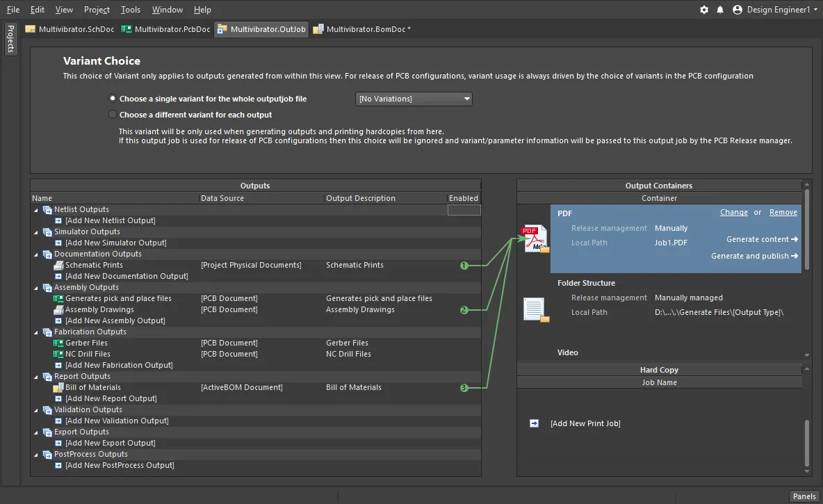Switch to the Multivibrator.SchDoc tab
Viewport: 823px width, 504px height.
pyautogui.click(x=70, y=29)
